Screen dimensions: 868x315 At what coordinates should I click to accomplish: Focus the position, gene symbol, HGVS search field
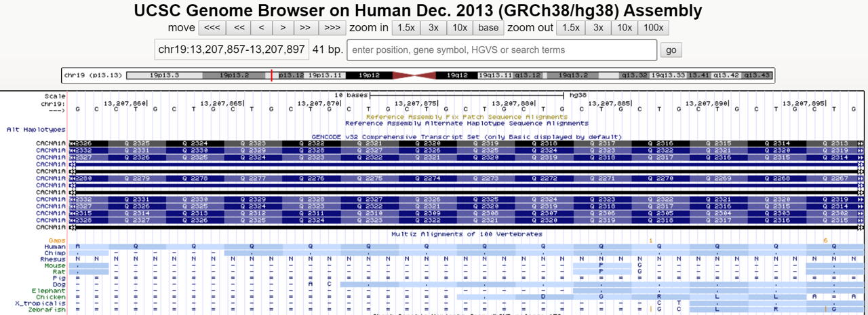tap(502, 50)
